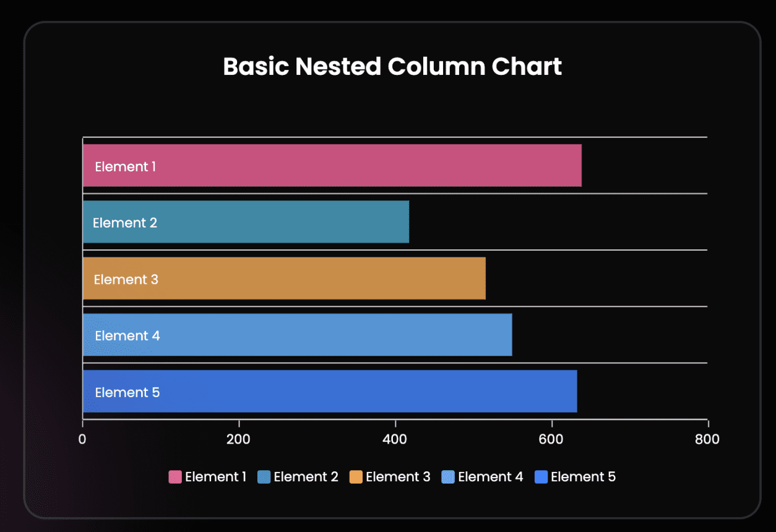Click the Basic Nested Column Chart title

click(x=392, y=67)
